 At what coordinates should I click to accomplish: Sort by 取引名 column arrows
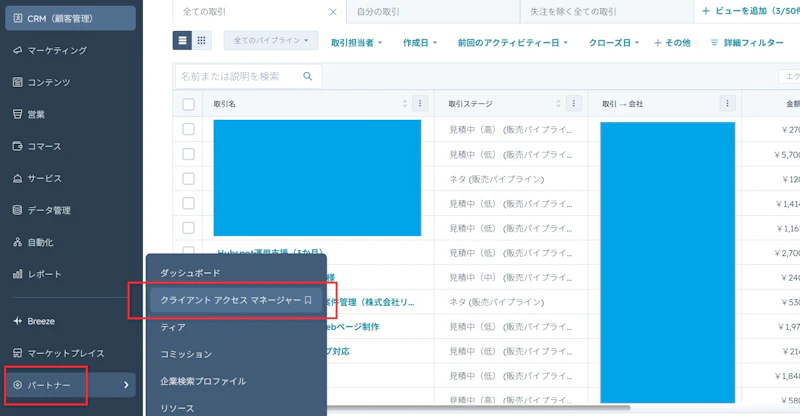(405, 104)
